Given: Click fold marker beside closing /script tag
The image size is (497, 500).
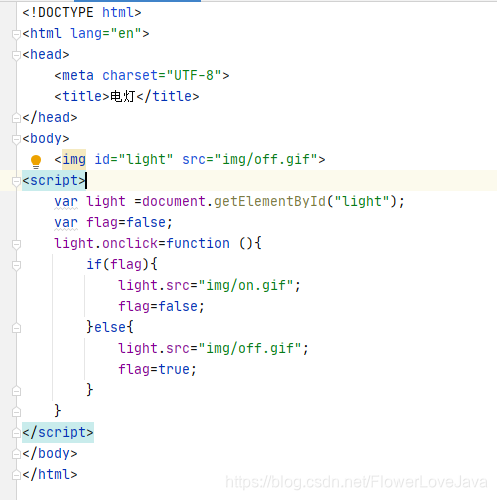Looking at the screenshot, I should pos(16,433).
